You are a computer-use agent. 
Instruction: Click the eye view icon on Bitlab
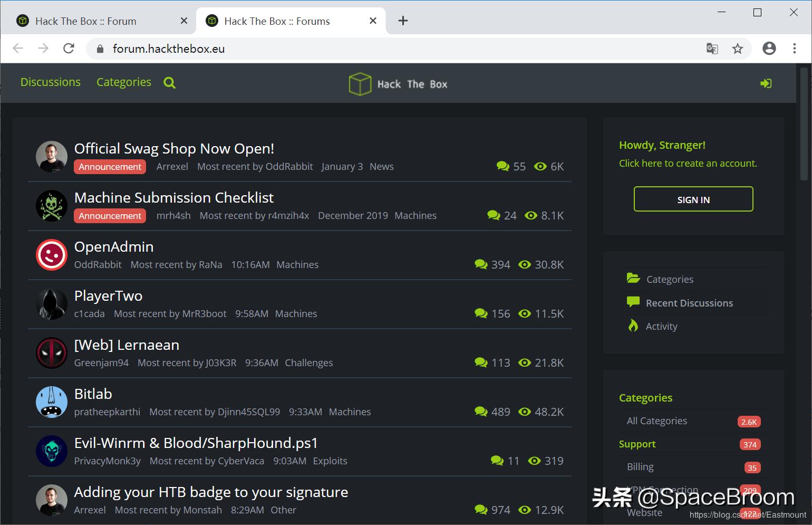point(525,412)
